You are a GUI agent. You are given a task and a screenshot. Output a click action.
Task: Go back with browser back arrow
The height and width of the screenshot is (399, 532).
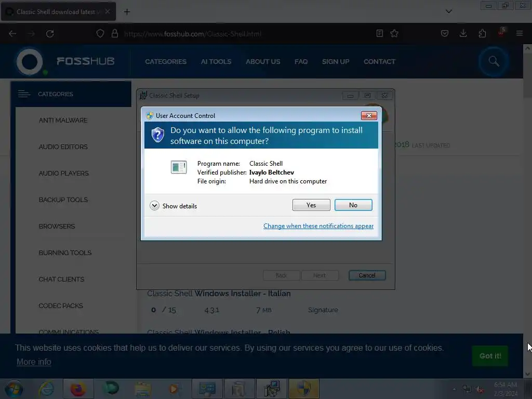[12, 34]
